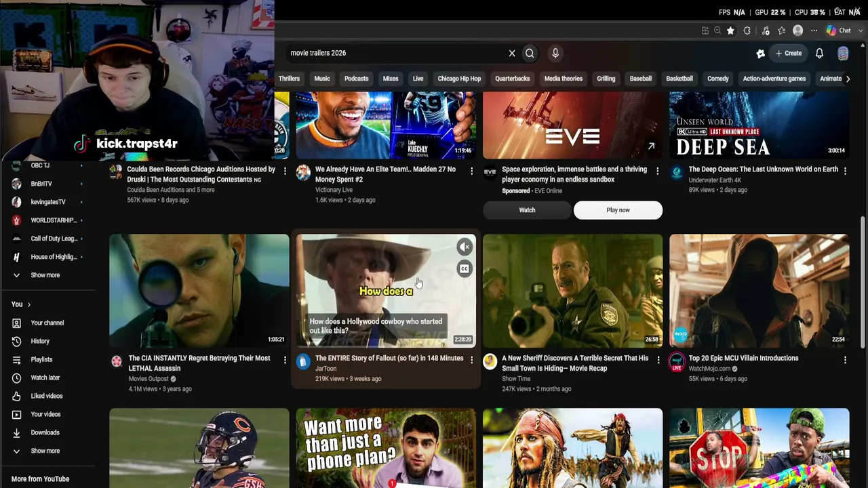Open Downloads in the sidebar
868x488 pixels.
(45, 433)
